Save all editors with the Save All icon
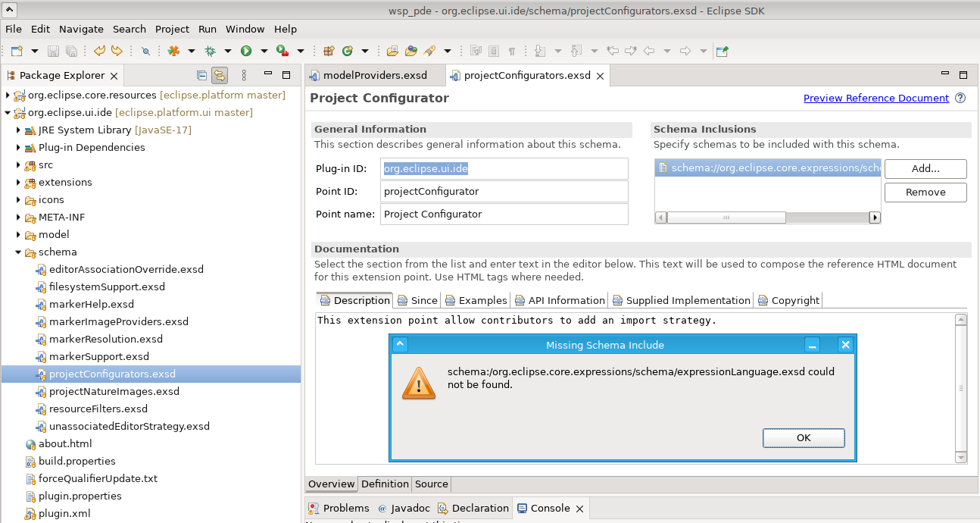Screen dimensions: 980x523 (x=70, y=51)
